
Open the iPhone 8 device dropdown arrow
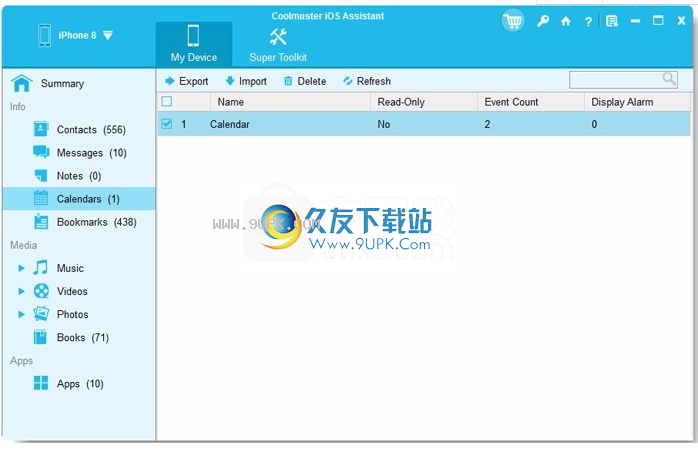click(x=108, y=36)
